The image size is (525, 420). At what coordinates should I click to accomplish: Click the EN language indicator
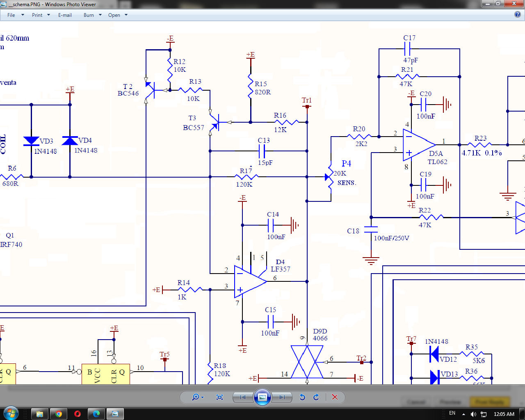pyautogui.click(x=452, y=413)
